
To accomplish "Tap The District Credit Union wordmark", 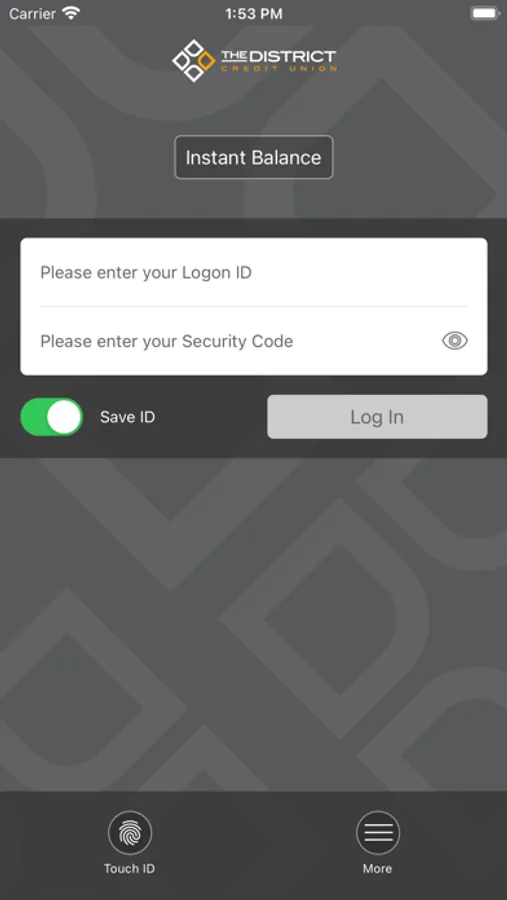I will (278, 60).
